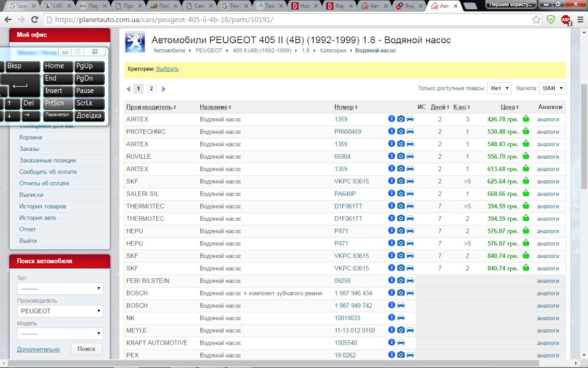
Task: Show car icon for PEX 19.0262
Action: pos(410,355)
